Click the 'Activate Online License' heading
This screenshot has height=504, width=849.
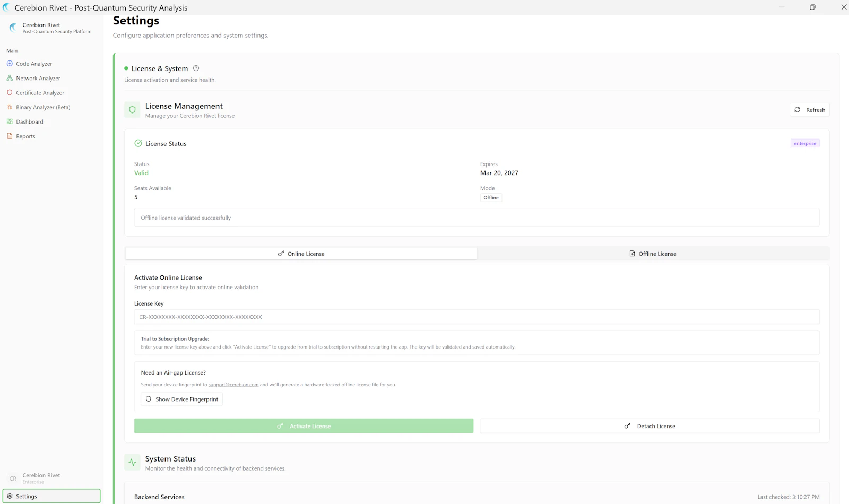pos(168,277)
